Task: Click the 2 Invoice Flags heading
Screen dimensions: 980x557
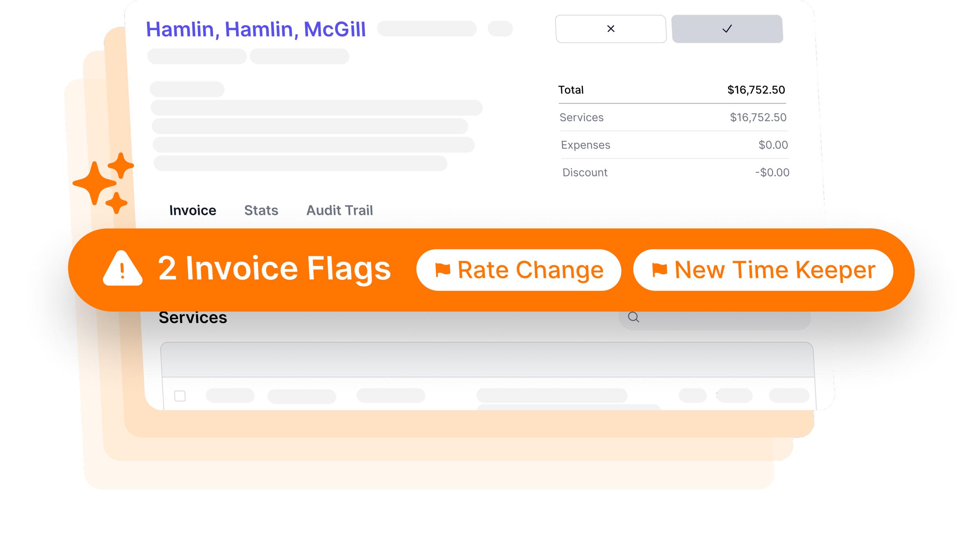Action: point(274,268)
